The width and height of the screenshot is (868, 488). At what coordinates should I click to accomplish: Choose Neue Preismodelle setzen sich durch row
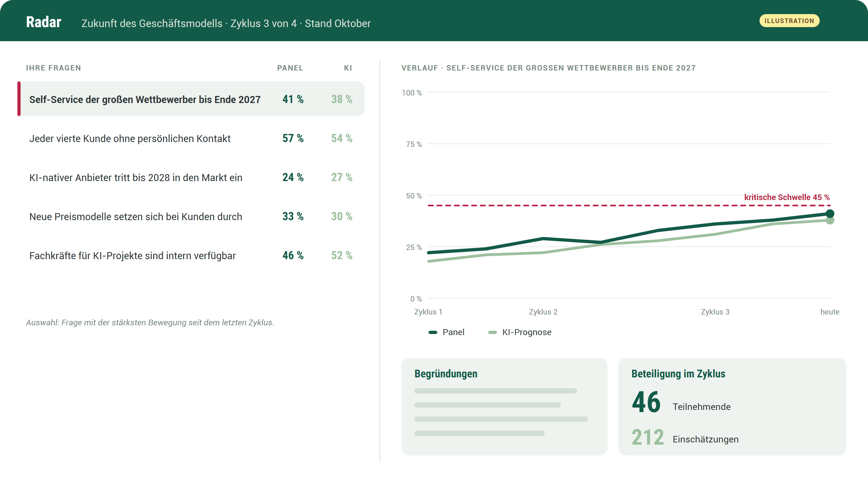coord(191,216)
